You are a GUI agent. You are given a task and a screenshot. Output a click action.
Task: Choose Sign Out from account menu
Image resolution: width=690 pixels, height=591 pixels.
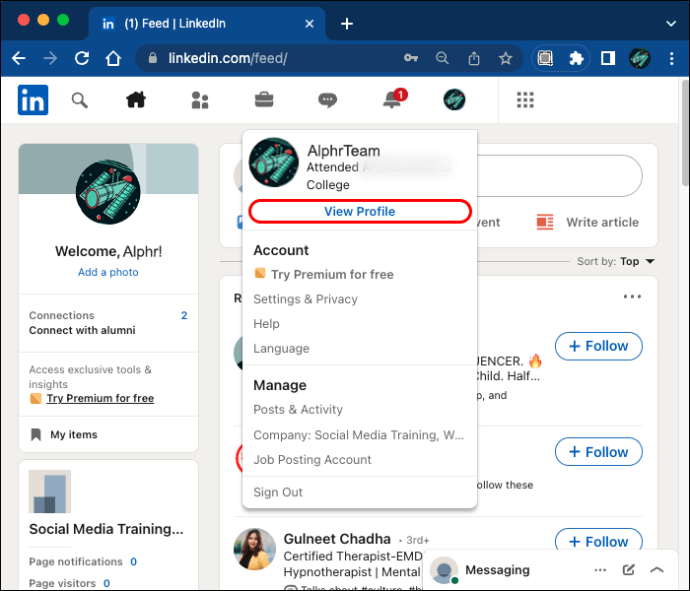278,492
